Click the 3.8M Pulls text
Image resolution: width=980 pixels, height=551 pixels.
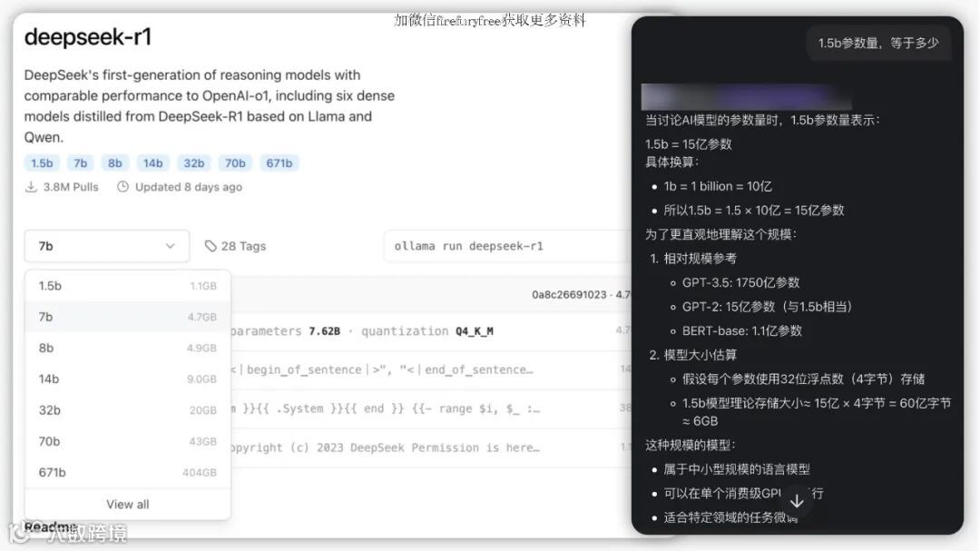(71, 187)
